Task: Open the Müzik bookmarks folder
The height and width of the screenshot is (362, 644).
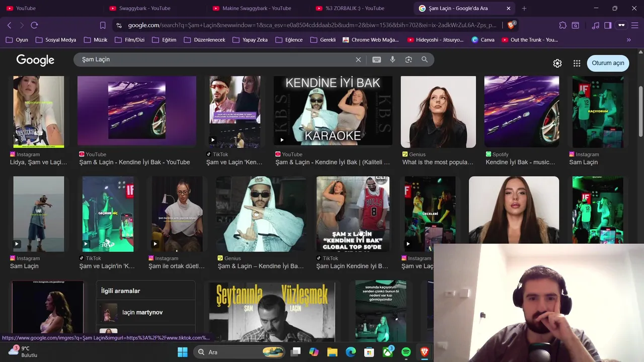Action: (x=96, y=40)
